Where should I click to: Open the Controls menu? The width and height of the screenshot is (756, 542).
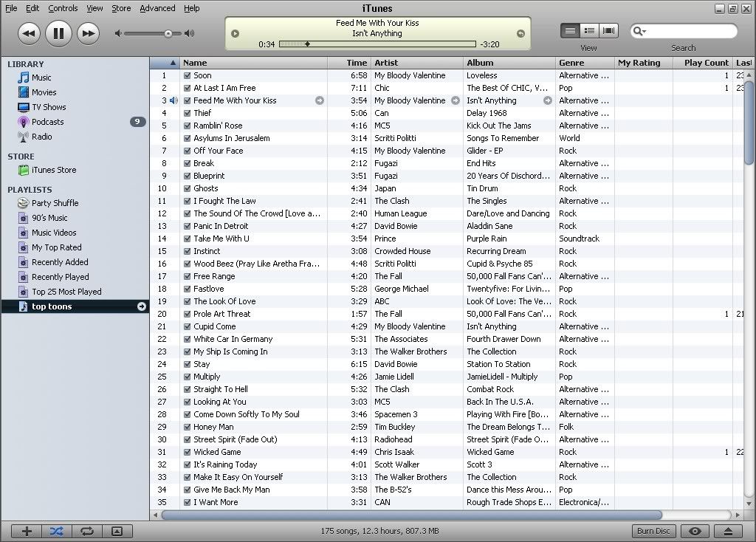coord(63,8)
